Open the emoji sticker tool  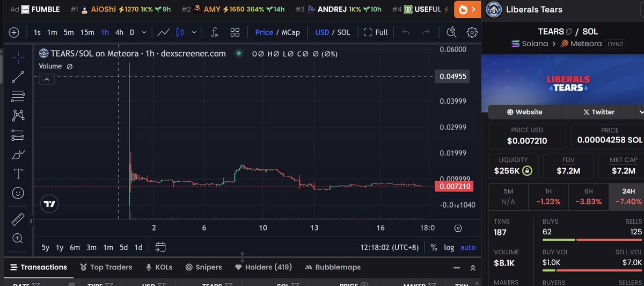click(18, 193)
